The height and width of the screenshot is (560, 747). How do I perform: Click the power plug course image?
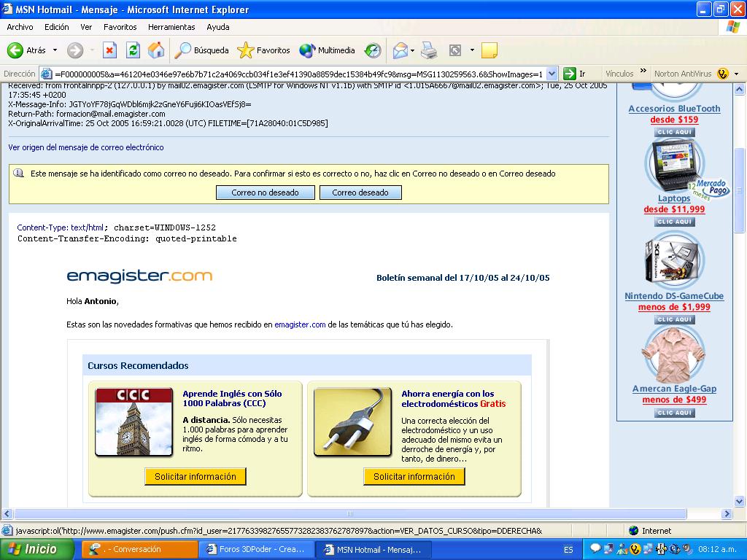pos(352,422)
